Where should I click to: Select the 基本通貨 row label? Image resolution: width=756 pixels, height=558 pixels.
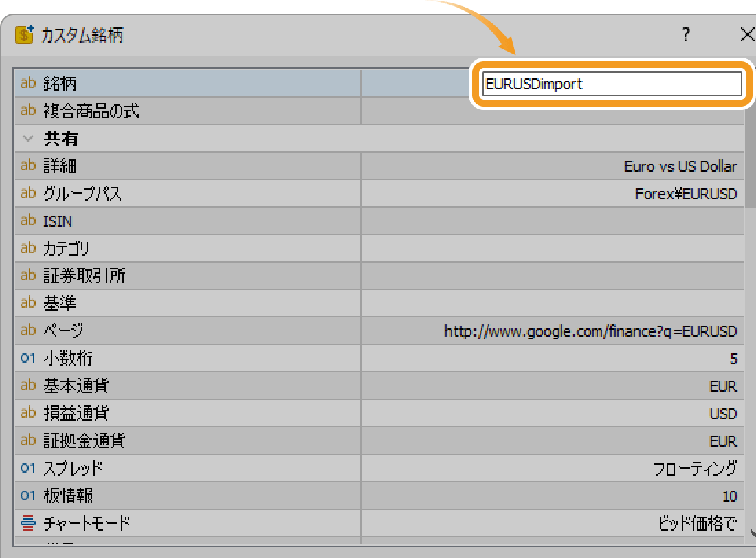pos(76,386)
